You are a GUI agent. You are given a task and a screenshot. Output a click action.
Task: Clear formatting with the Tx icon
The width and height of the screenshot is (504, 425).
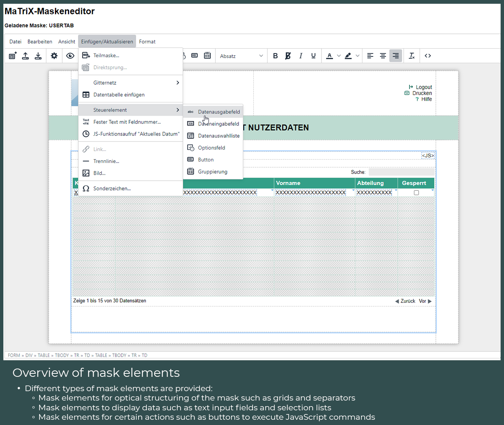coord(412,56)
